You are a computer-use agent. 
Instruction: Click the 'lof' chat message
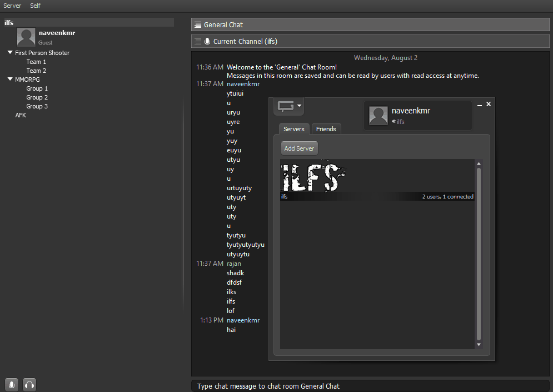click(230, 311)
